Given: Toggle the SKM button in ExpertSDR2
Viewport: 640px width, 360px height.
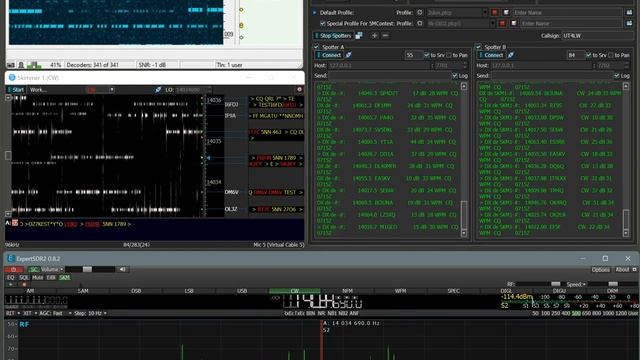Looking at the screenshot, I should pos(64,278).
